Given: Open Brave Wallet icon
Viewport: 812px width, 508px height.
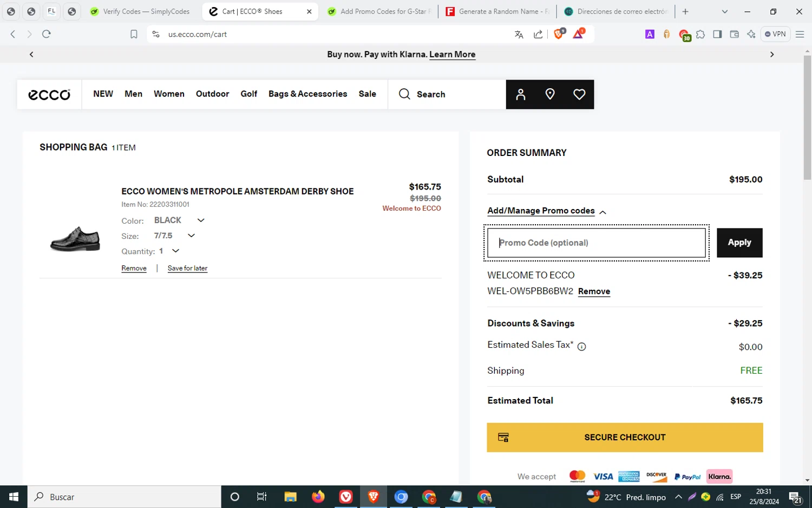Looking at the screenshot, I should tap(734, 34).
